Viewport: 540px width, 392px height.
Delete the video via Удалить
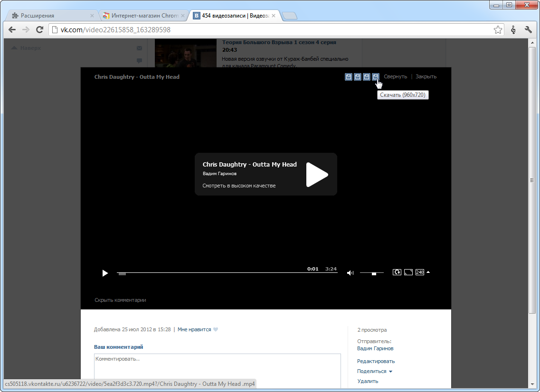point(368,381)
